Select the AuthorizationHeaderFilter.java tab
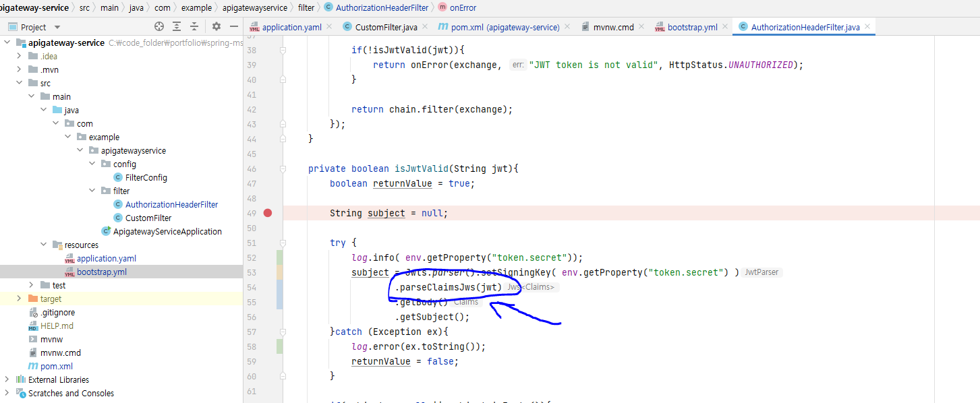 [x=805, y=27]
